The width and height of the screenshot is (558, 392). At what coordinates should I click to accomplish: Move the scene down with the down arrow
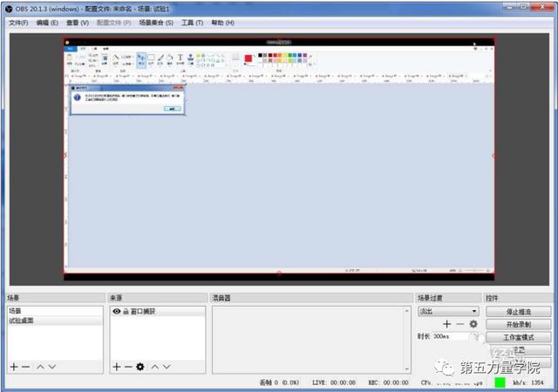point(52,367)
